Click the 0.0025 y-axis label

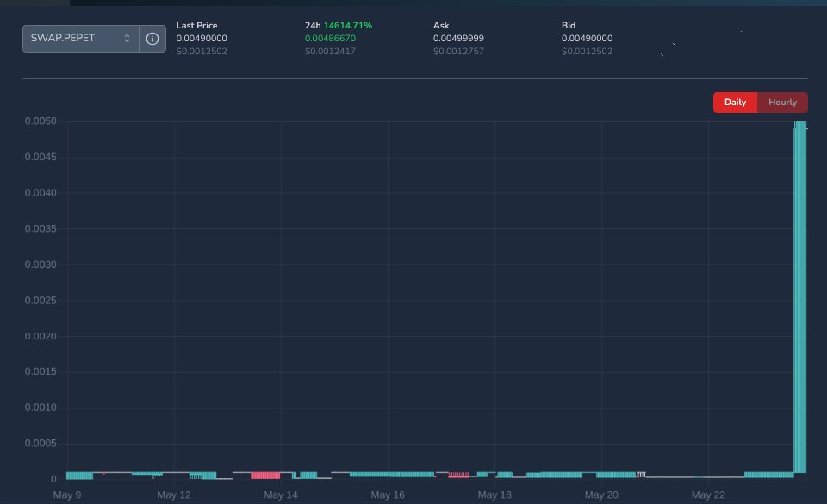(x=40, y=301)
